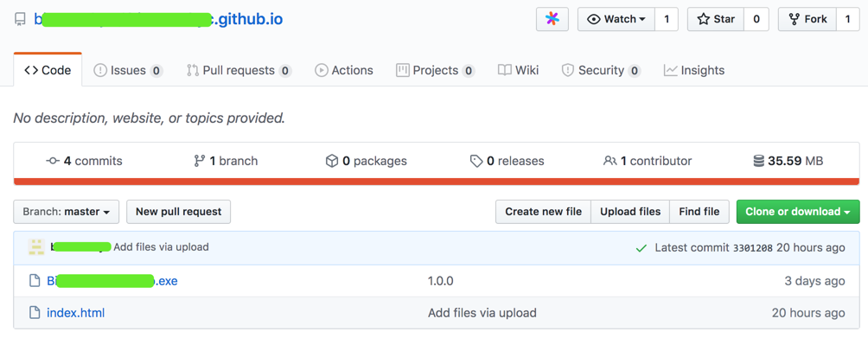Open the Wiki tab
Viewport: 868px width, 338px height.
(518, 70)
